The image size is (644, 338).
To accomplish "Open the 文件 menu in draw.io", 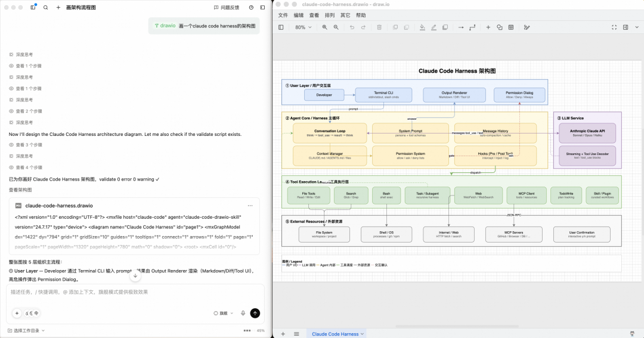I will (283, 15).
